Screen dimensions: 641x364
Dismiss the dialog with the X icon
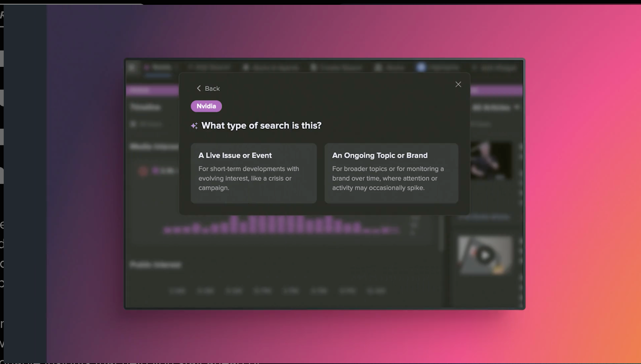click(x=458, y=84)
